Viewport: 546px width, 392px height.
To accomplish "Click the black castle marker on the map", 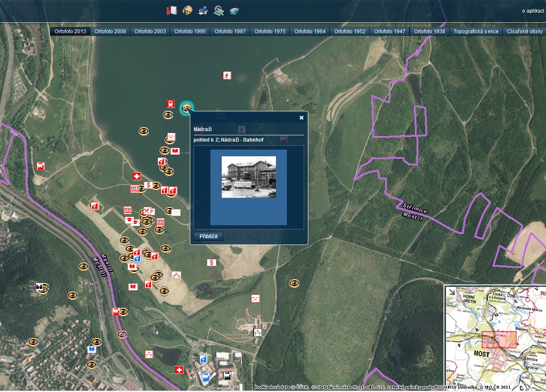I will click(39, 287).
